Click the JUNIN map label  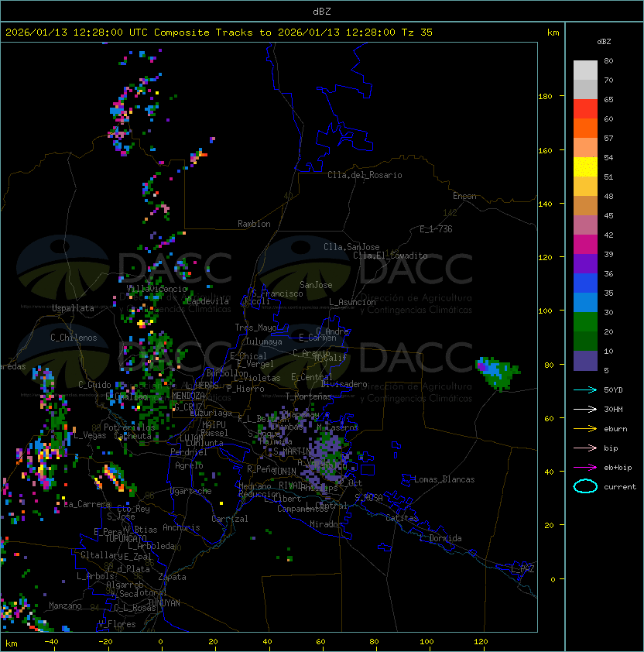[285, 471]
